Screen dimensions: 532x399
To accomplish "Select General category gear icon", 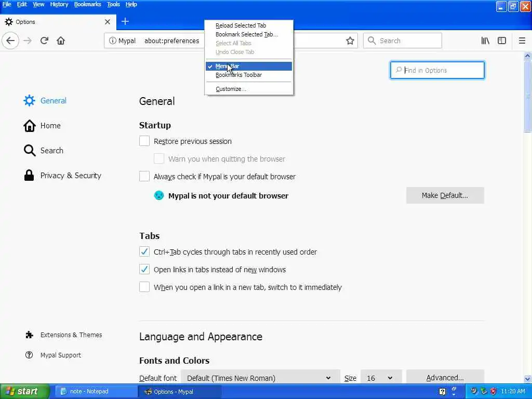I will [29, 100].
